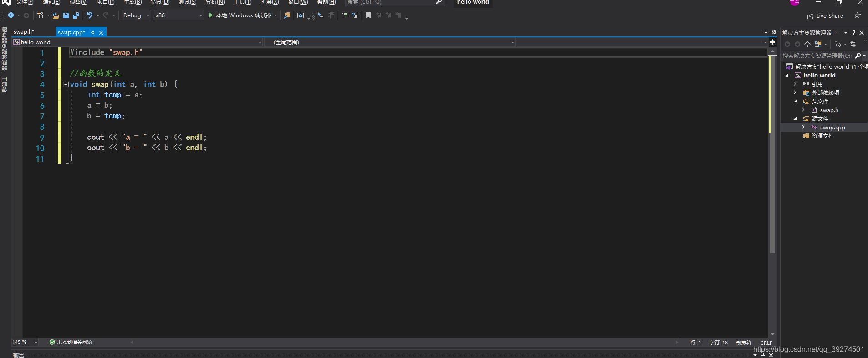Image resolution: width=868 pixels, height=358 pixels.
Task: Toggle auto-hide pin on Solution Explorer
Action: tap(853, 32)
